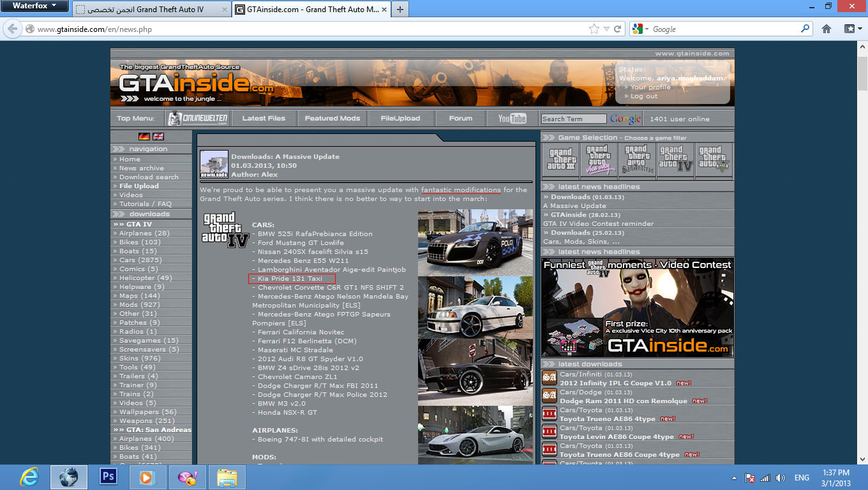This screenshot has height=490, width=868.
Task: Open FileUpload in top menu
Action: point(400,119)
